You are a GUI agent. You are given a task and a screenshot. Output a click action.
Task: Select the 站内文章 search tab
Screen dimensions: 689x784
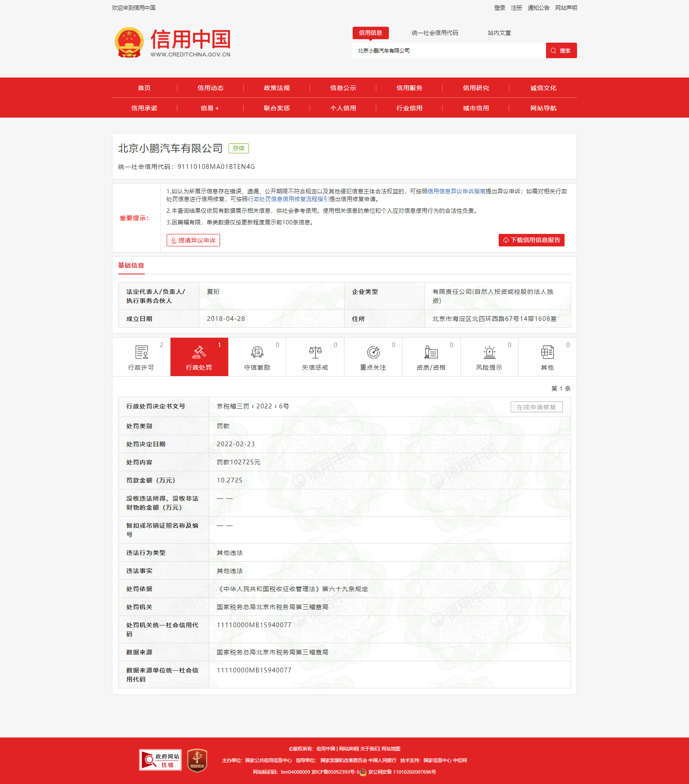[500, 33]
